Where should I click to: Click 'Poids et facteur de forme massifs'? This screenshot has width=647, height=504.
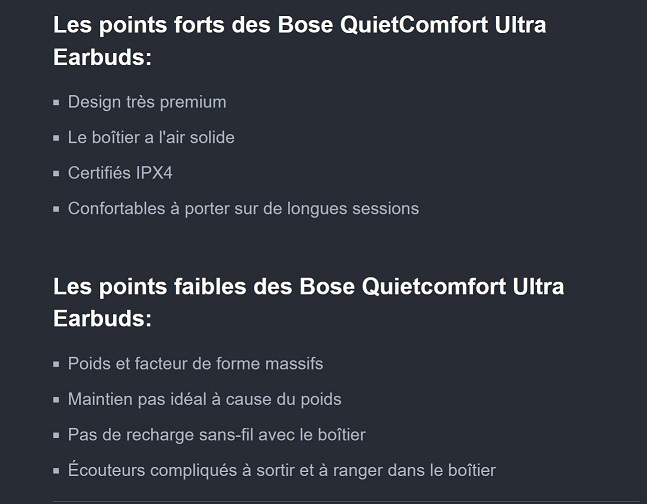pos(195,364)
